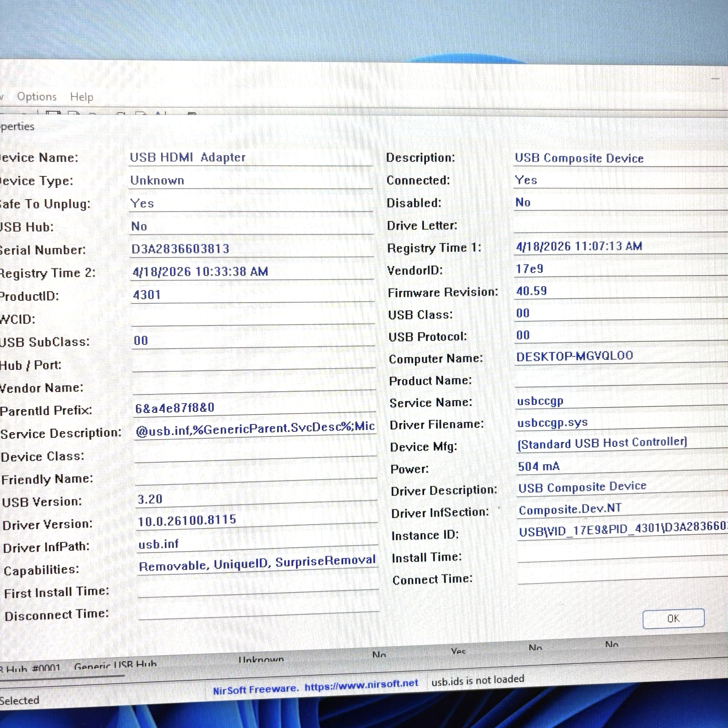Select Serial Number value D3A2836603813
728x728 pixels.
[x=252, y=249]
